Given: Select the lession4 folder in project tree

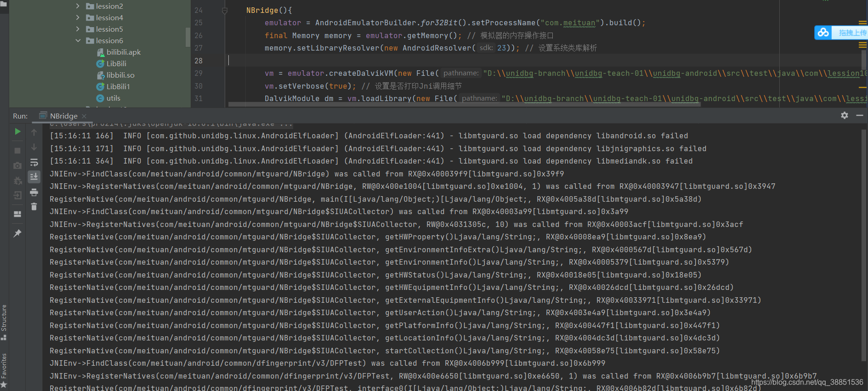Looking at the screenshot, I should click(109, 17).
